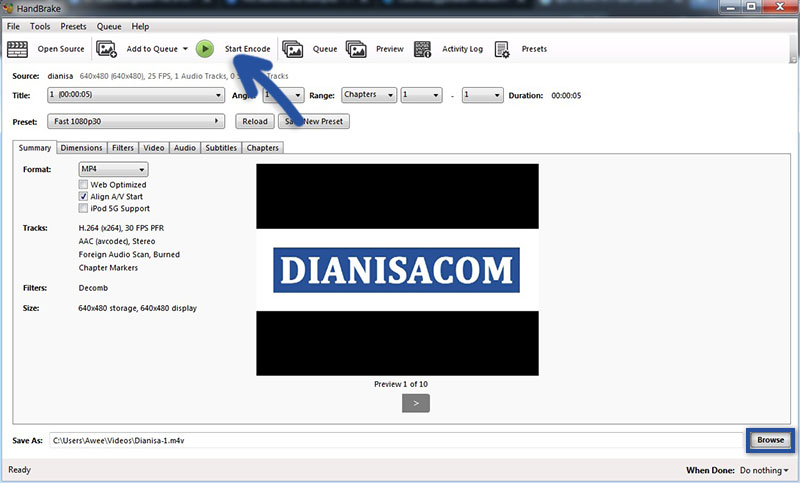Open the Range Chapters dropdown
Screen dimensions: 800x483
369,95
